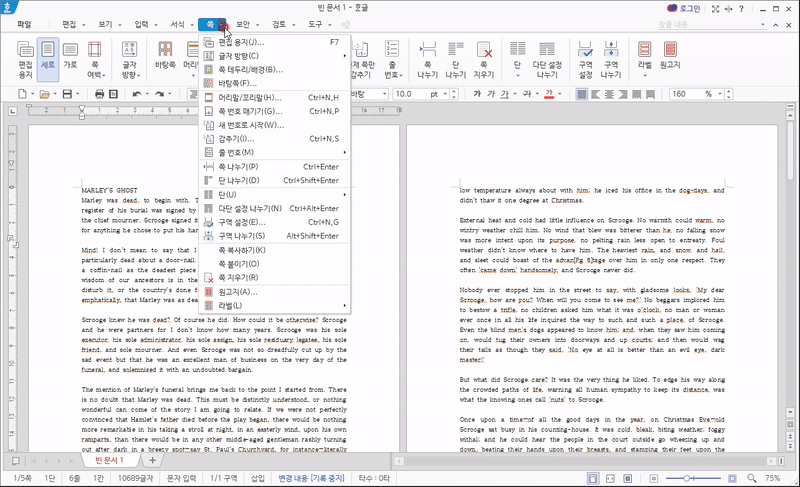Select 가로 landscape orientation in ribbon
The image size is (800, 487).
pyautogui.click(x=70, y=55)
